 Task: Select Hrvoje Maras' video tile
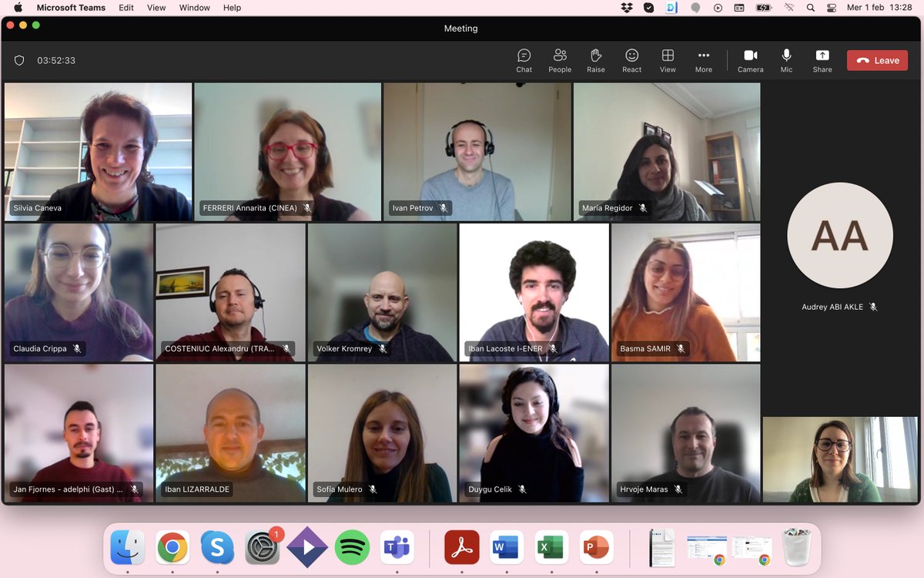click(686, 433)
